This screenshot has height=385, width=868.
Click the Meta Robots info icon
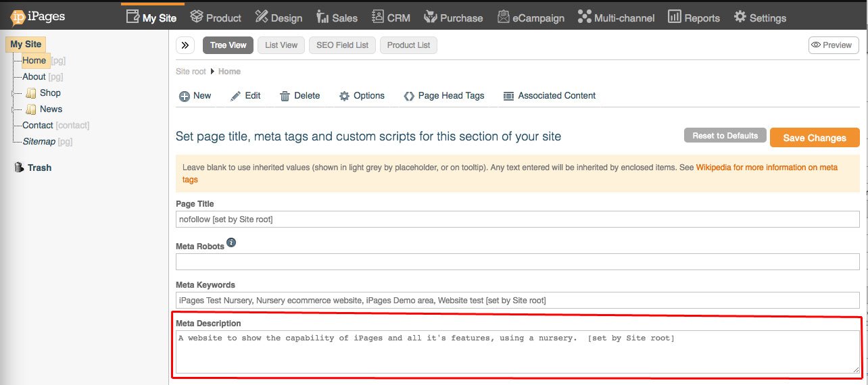click(x=231, y=242)
